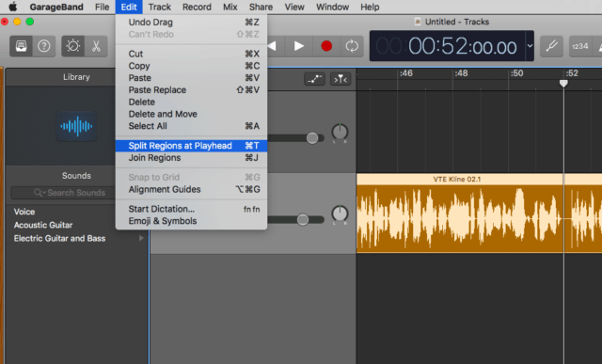Select the Paste menu entry

tap(191, 78)
